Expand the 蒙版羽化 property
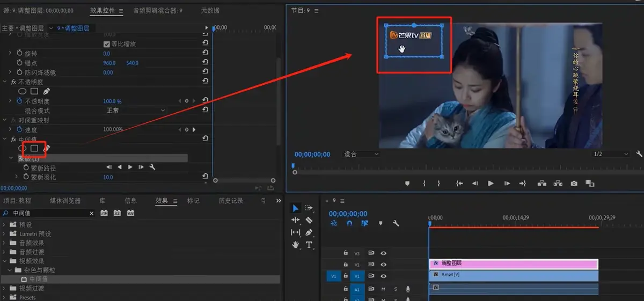Screen dimensions: 644x301 (17, 177)
